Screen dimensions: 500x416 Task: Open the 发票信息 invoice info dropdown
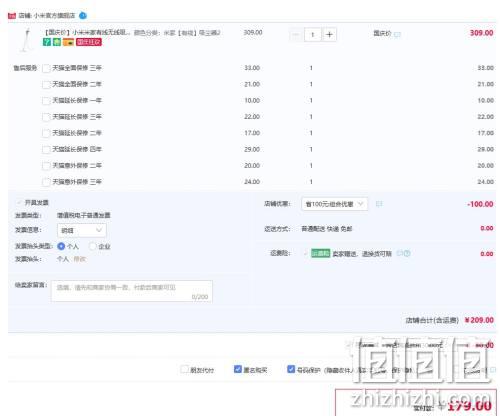click(x=82, y=230)
